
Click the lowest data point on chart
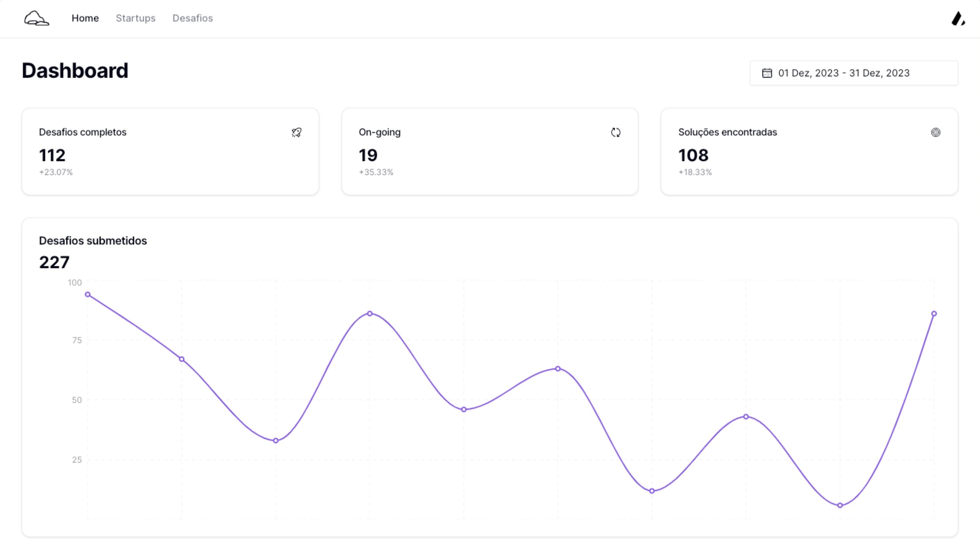click(840, 505)
